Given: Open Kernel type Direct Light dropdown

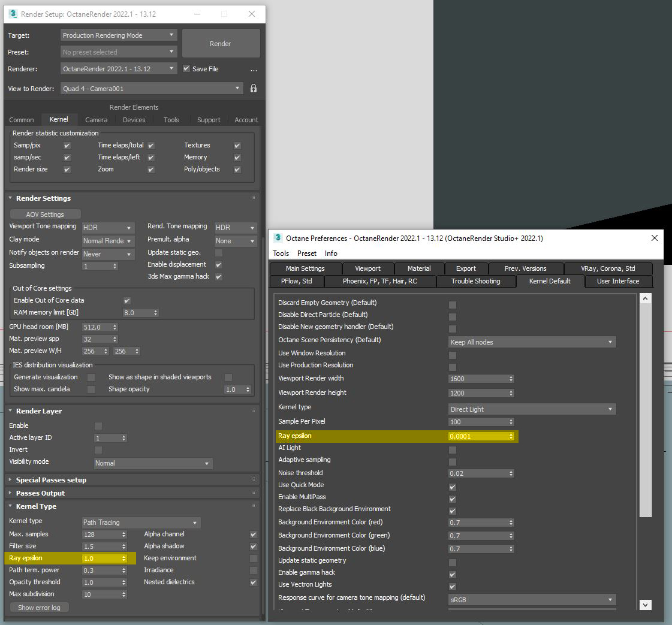Looking at the screenshot, I should click(532, 409).
